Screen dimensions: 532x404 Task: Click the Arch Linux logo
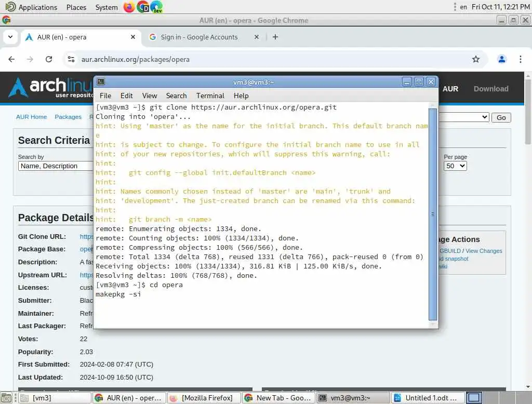coord(50,88)
